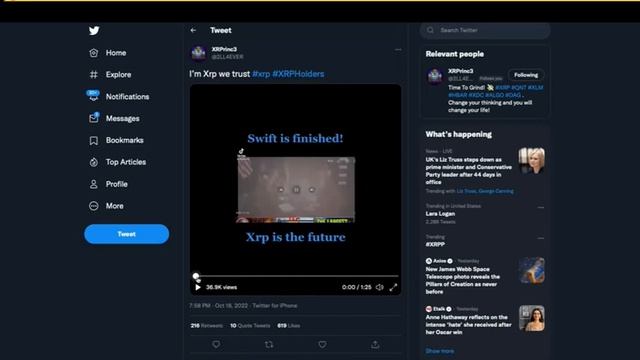Share the tweet with the share icon
This screenshot has width=640, height=360.
pyautogui.click(x=375, y=344)
